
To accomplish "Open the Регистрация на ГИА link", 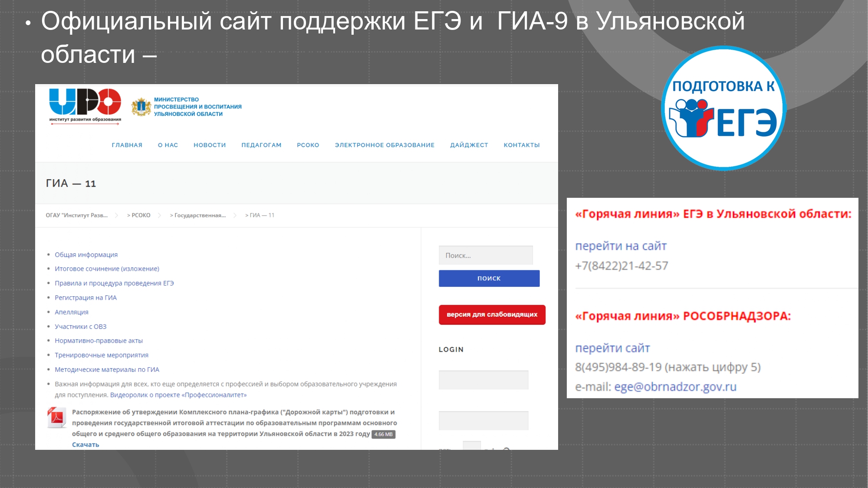I will [x=85, y=298].
